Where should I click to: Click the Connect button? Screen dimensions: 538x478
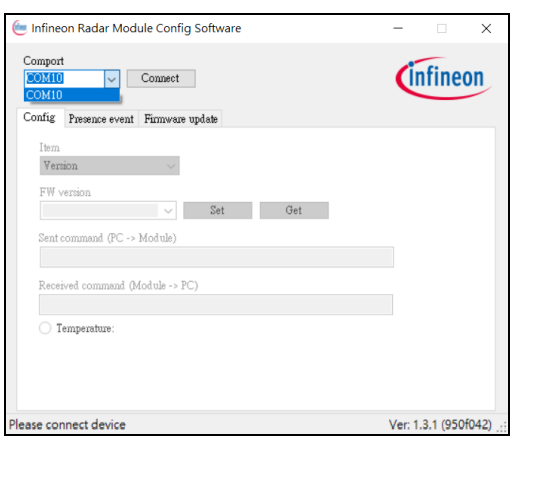tap(161, 78)
